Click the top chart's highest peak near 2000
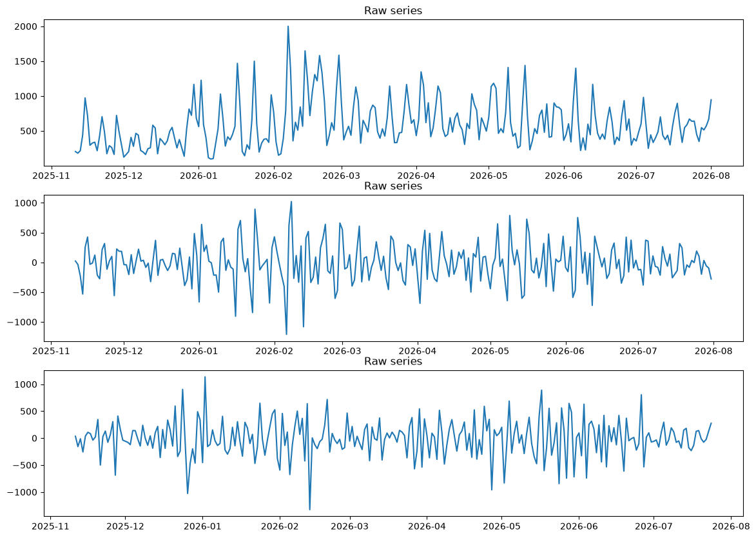 tap(288, 26)
